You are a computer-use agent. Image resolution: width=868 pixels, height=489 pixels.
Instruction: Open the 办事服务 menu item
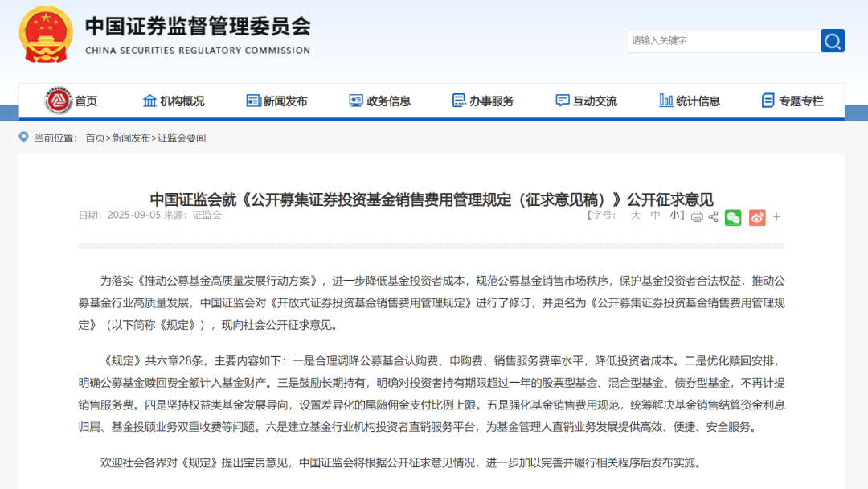pyautogui.click(x=492, y=101)
